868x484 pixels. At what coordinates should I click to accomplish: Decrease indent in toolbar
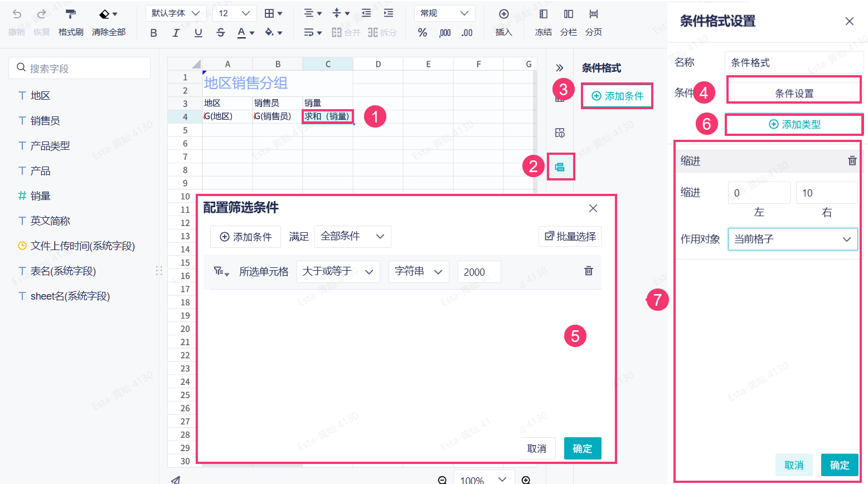tap(366, 13)
